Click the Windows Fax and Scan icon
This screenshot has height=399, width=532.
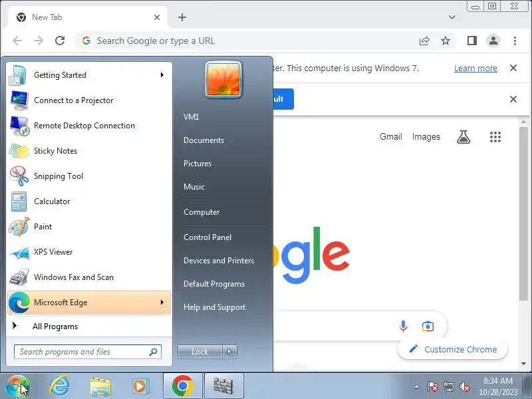pyautogui.click(x=19, y=277)
